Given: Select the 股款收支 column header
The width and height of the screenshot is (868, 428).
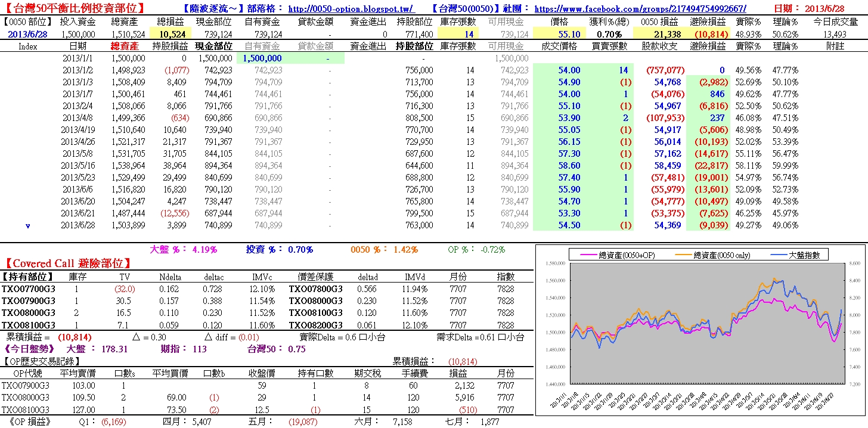Looking at the screenshot, I should 659,46.
